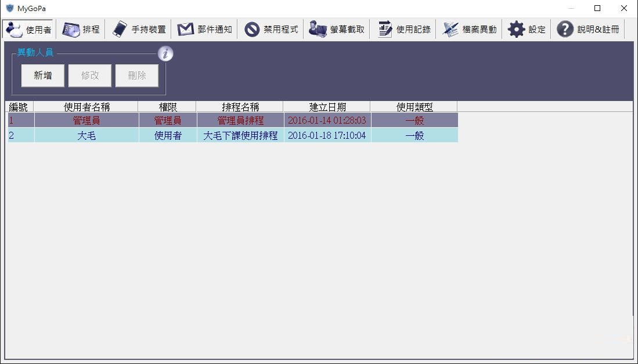
Task: Click the date 2016-01-18 17:10:04
Action: [327, 135]
